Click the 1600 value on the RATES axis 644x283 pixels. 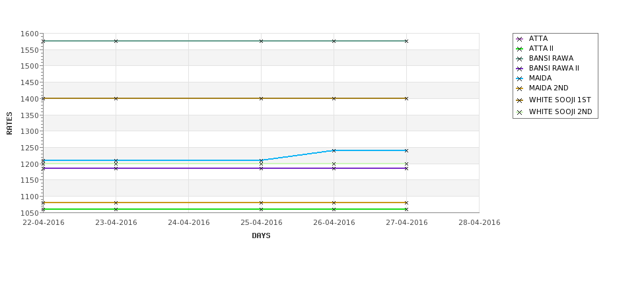(29, 34)
